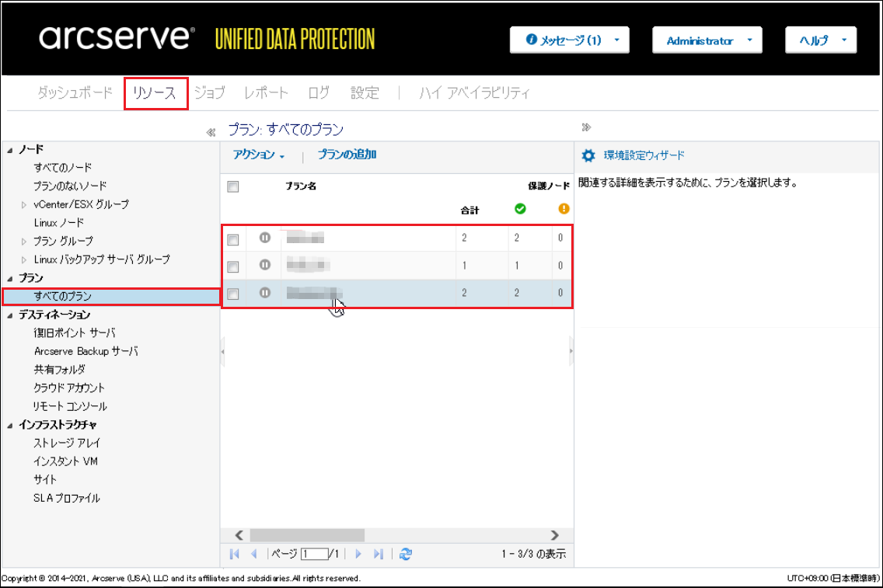Select Linux ノード in the tree
The image size is (883, 588).
point(58,223)
